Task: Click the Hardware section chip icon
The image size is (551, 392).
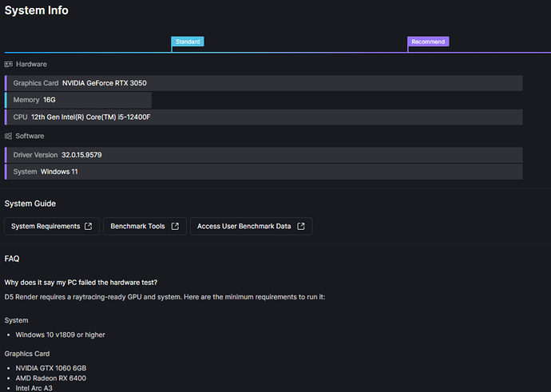Action: point(9,64)
